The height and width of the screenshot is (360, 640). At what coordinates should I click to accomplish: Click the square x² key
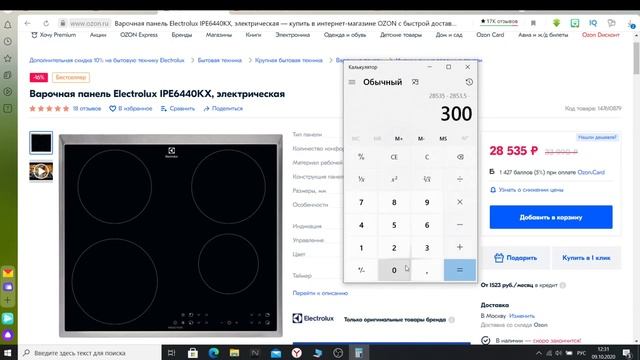click(x=394, y=179)
